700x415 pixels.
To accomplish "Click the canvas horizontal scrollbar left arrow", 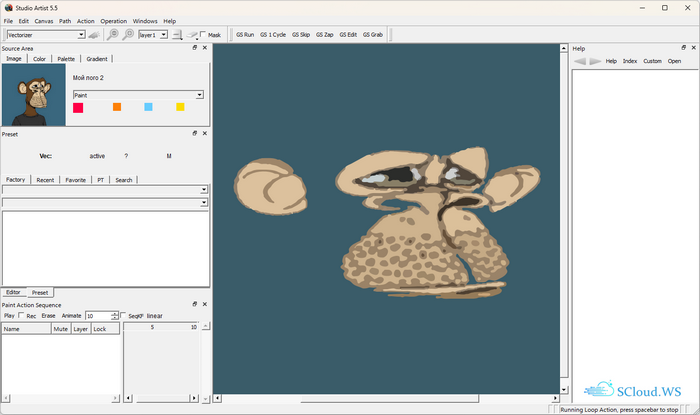I will [217, 398].
